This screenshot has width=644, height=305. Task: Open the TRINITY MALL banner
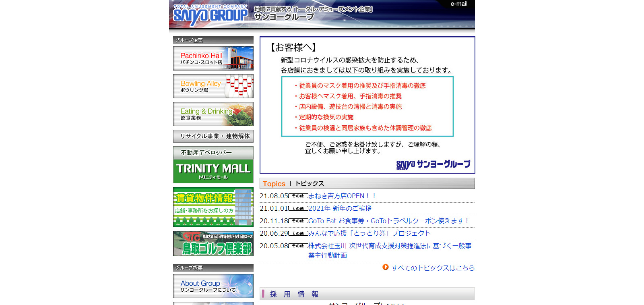coord(213,171)
